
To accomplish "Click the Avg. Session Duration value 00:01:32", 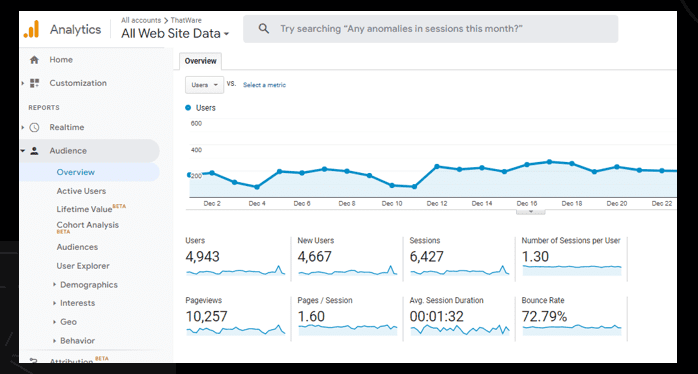I will tap(437, 317).
